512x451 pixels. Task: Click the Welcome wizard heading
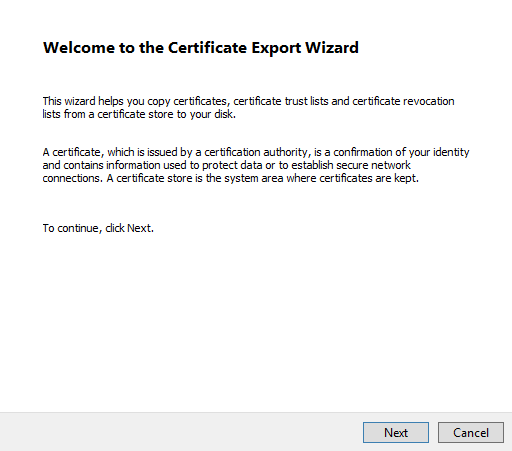click(x=201, y=47)
